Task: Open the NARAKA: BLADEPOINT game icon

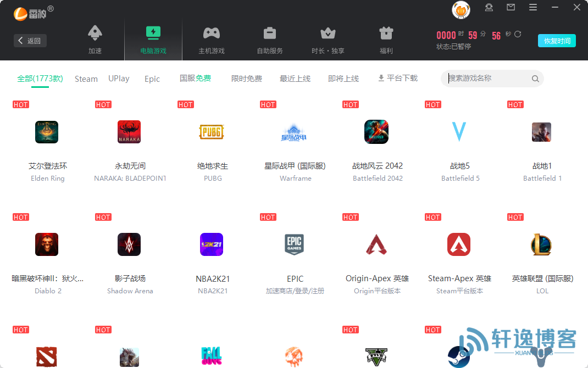Action: click(x=129, y=132)
